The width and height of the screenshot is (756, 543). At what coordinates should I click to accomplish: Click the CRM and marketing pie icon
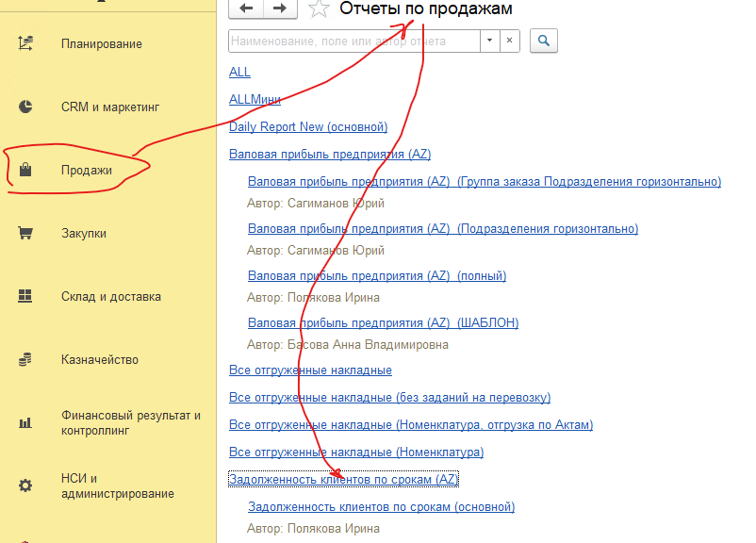pos(25,107)
